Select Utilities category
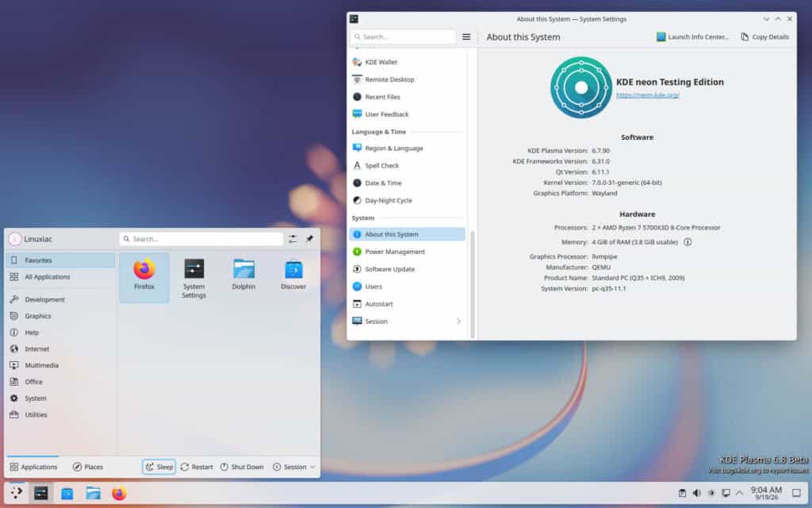 60,414
